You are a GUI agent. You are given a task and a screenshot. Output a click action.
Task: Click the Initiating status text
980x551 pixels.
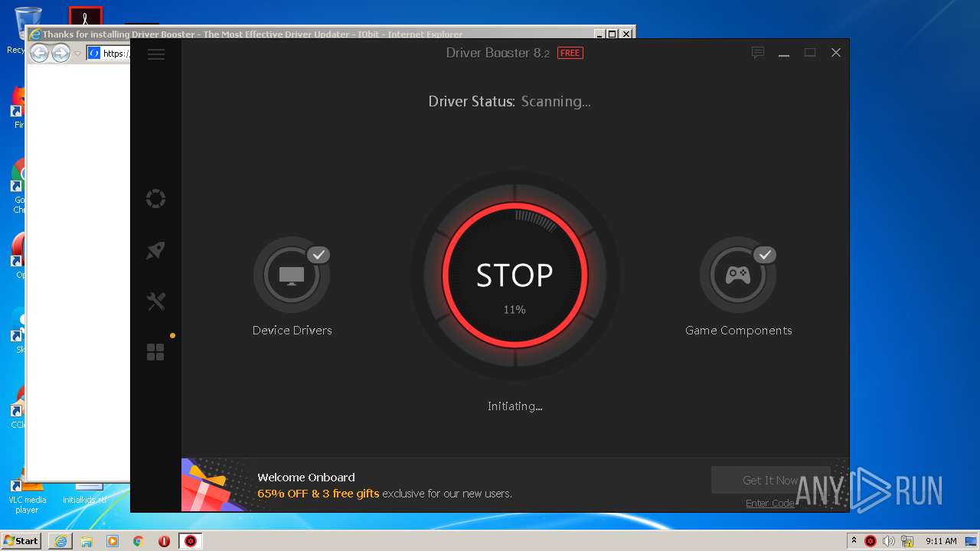click(515, 406)
